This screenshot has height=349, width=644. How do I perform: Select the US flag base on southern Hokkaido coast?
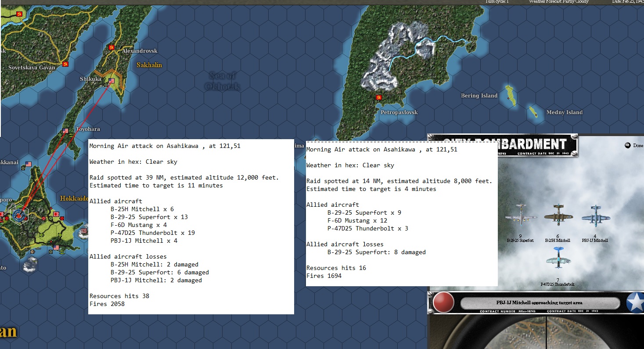click(x=56, y=248)
